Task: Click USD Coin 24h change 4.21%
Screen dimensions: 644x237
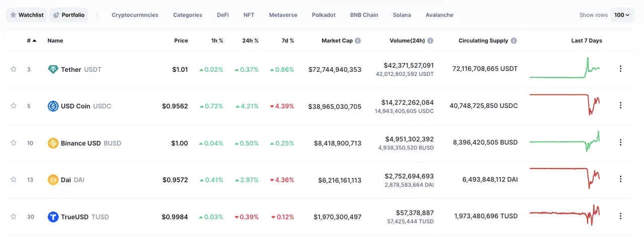Action: [x=247, y=106]
